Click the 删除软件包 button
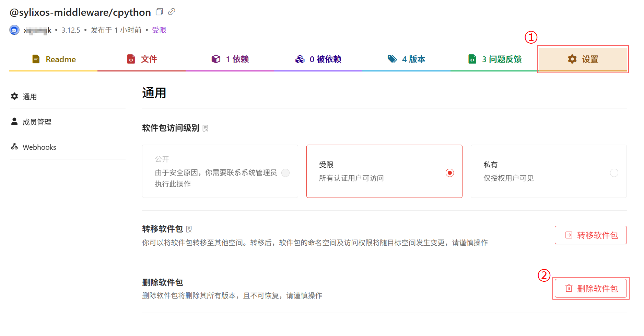 pyautogui.click(x=590, y=288)
